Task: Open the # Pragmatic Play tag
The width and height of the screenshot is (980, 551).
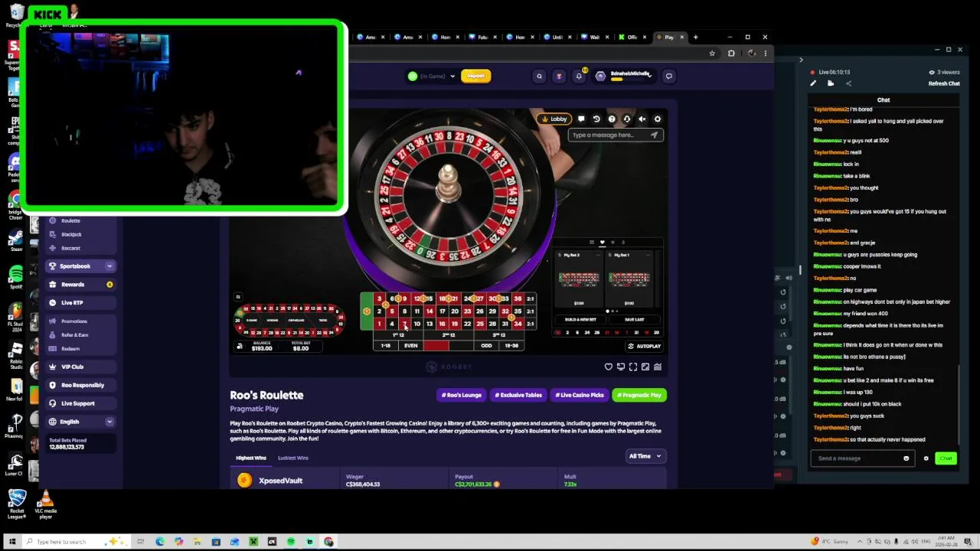Action: [639, 395]
